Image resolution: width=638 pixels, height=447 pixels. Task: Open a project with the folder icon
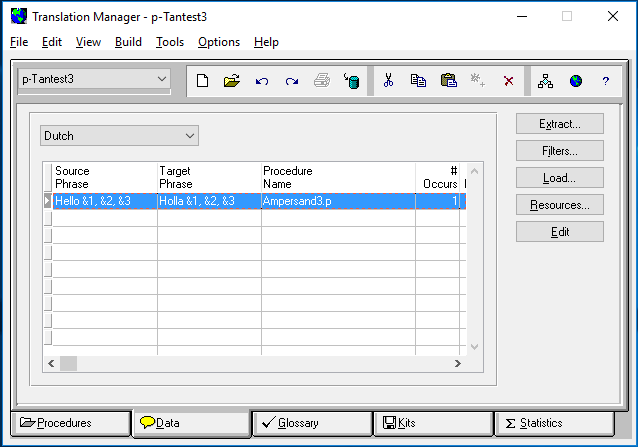pos(232,81)
